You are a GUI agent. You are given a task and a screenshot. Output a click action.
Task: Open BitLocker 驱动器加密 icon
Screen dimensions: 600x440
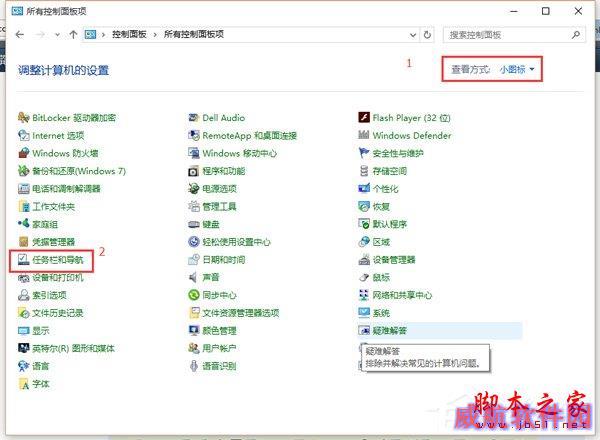pos(24,117)
